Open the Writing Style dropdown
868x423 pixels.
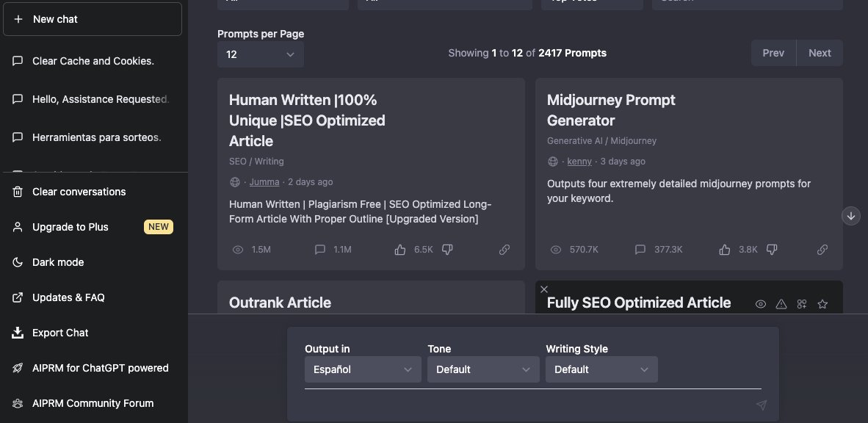tap(601, 369)
